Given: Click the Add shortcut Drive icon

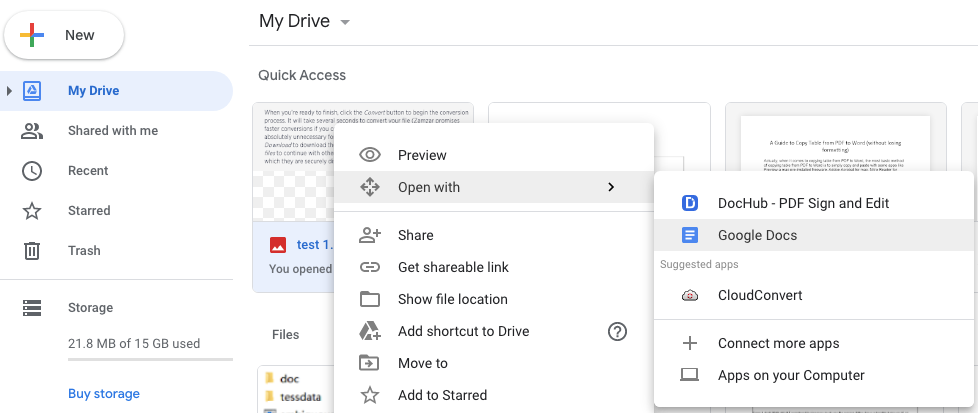Looking at the screenshot, I should click(370, 331).
